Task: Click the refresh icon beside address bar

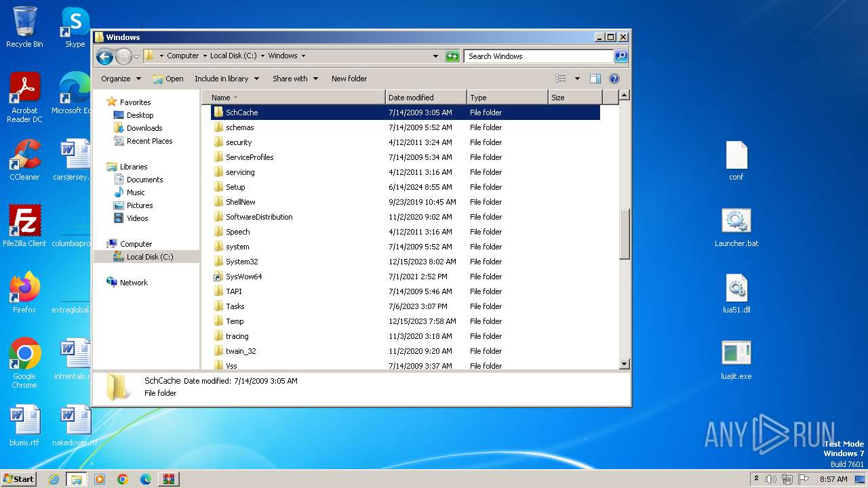Action: [x=452, y=56]
